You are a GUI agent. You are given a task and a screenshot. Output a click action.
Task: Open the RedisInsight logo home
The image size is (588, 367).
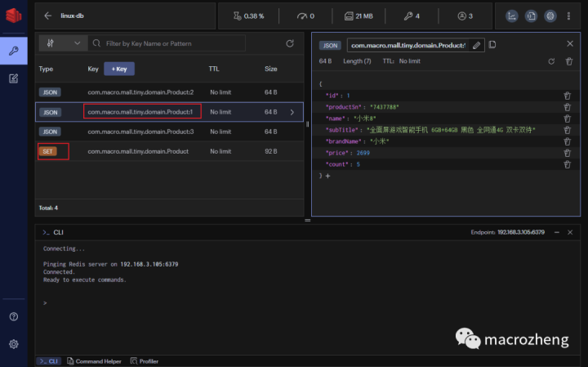[x=14, y=16]
